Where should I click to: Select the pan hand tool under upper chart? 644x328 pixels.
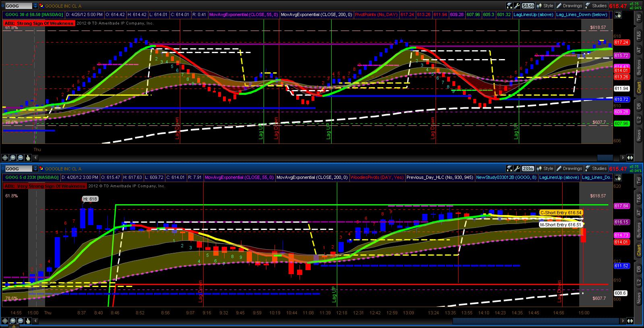tap(28, 158)
